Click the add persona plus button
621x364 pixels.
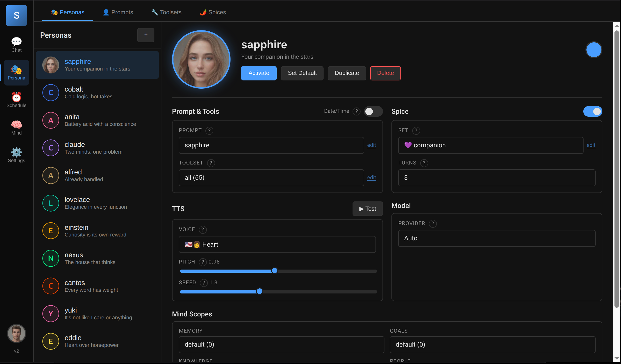(146, 35)
